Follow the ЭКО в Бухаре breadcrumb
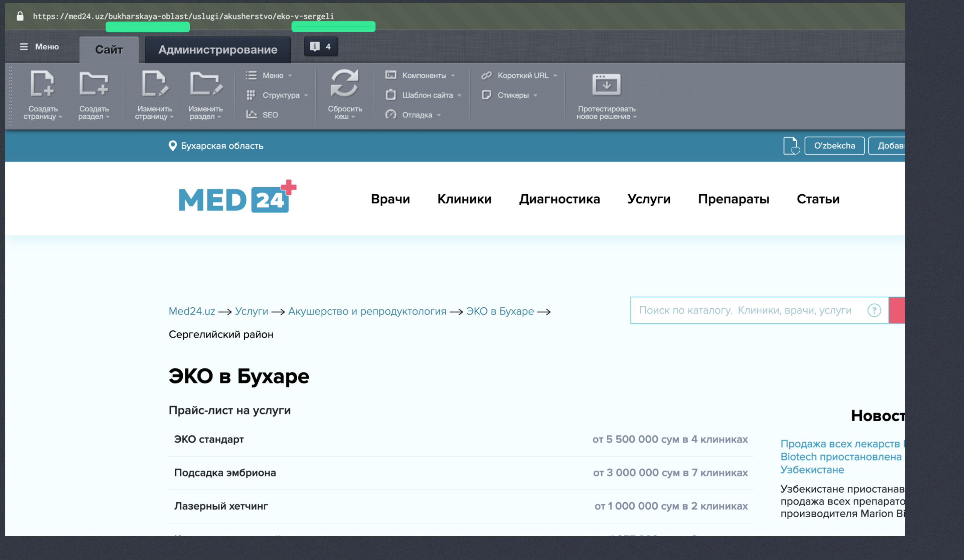Viewport: 964px width, 560px height. click(500, 311)
